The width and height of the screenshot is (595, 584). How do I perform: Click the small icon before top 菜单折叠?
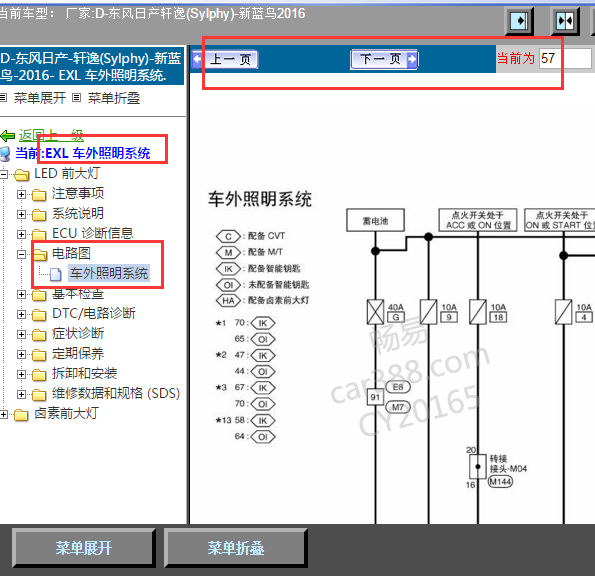click(x=76, y=98)
